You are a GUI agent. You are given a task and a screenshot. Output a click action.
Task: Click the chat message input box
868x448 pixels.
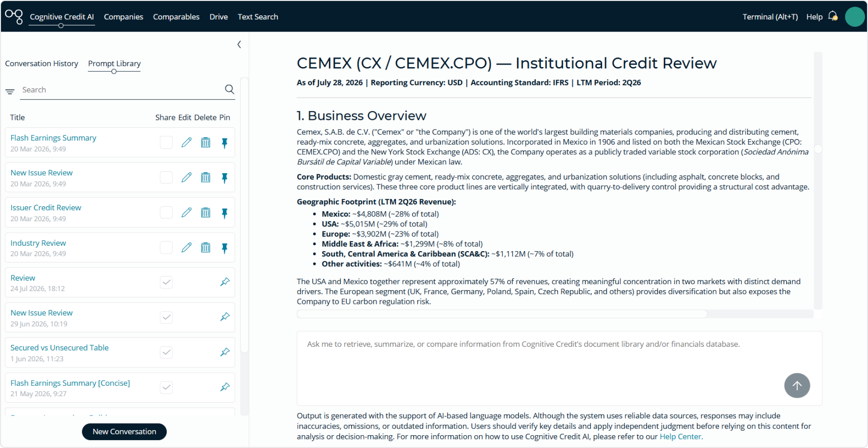[559, 368]
